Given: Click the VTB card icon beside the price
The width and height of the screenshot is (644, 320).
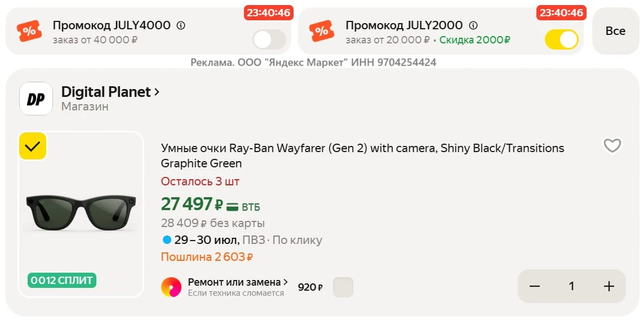Looking at the screenshot, I should coord(233,207).
